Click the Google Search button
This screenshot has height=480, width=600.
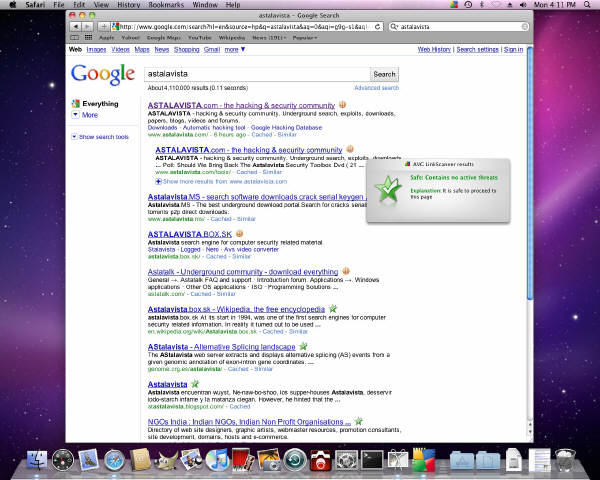tap(384, 74)
